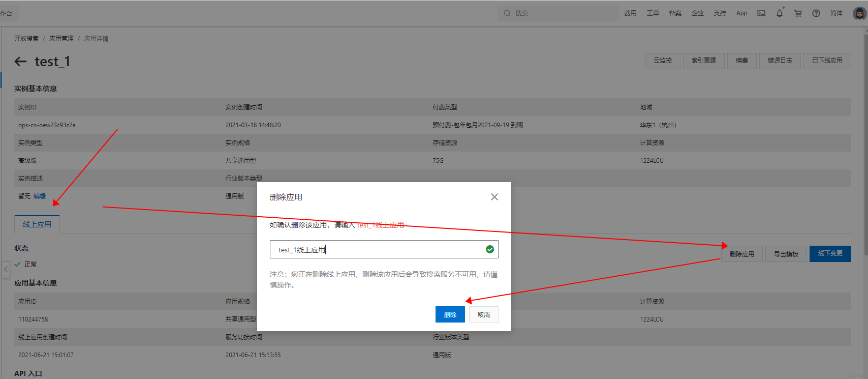Click the top search box

point(558,13)
